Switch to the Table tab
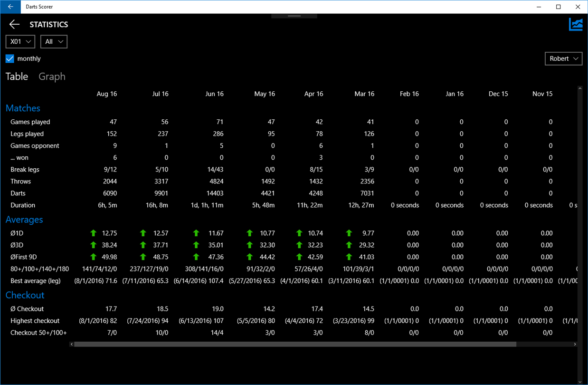588x385 pixels. pyautogui.click(x=17, y=77)
